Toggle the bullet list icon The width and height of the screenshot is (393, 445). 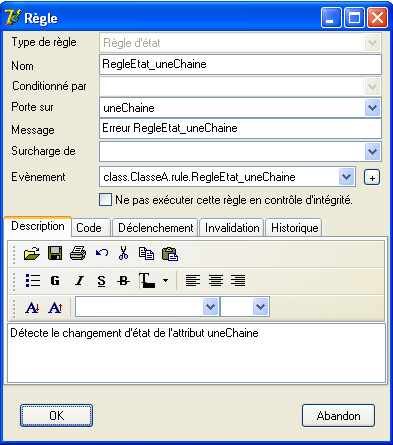(33, 281)
